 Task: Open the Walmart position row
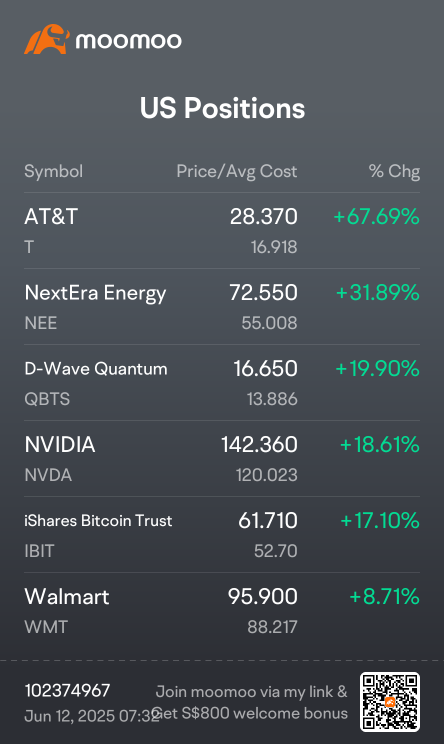(x=222, y=610)
